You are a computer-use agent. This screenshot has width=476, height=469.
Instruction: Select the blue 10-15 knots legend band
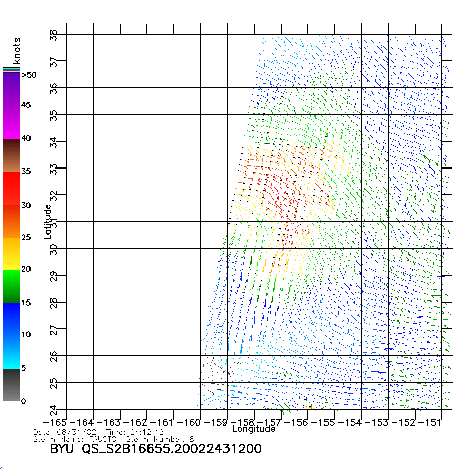click(11, 319)
